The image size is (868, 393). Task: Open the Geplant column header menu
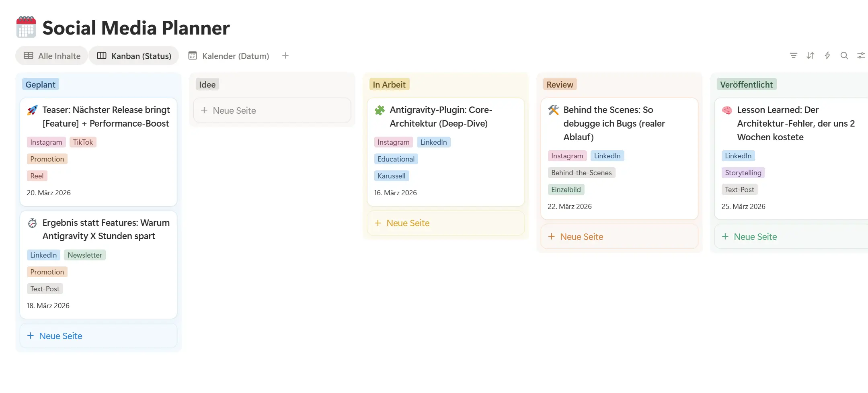40,84
